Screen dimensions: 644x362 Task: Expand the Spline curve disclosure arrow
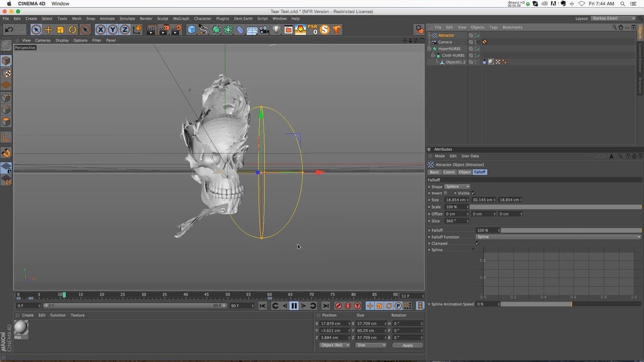[x=473, y=250]
